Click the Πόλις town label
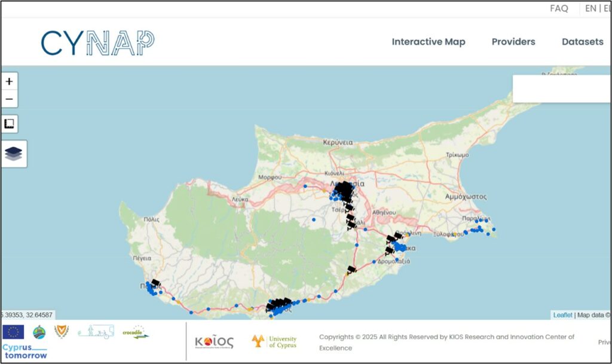612x364 pixels. click(x=151, y=219)
